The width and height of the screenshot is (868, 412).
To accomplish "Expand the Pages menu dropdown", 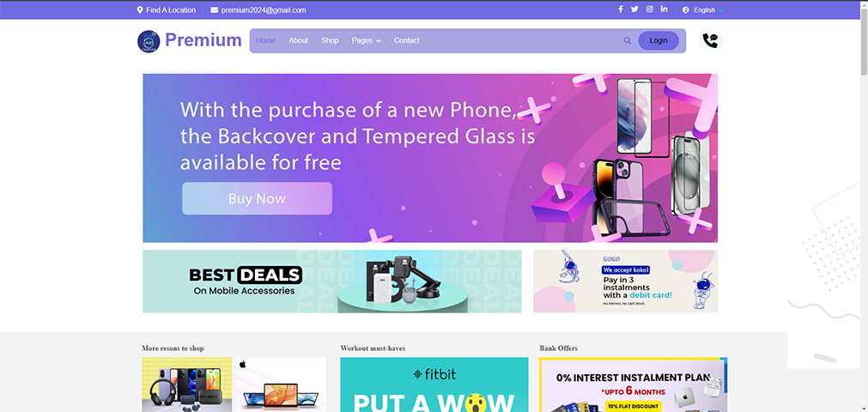I will coord(366,40).
